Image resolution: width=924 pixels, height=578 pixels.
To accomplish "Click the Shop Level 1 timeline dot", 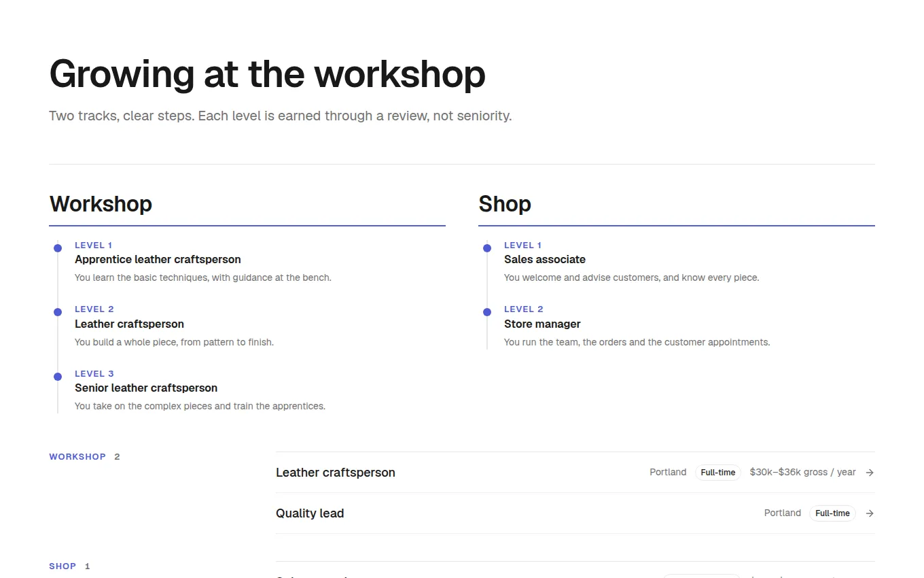I will point(487,248).
